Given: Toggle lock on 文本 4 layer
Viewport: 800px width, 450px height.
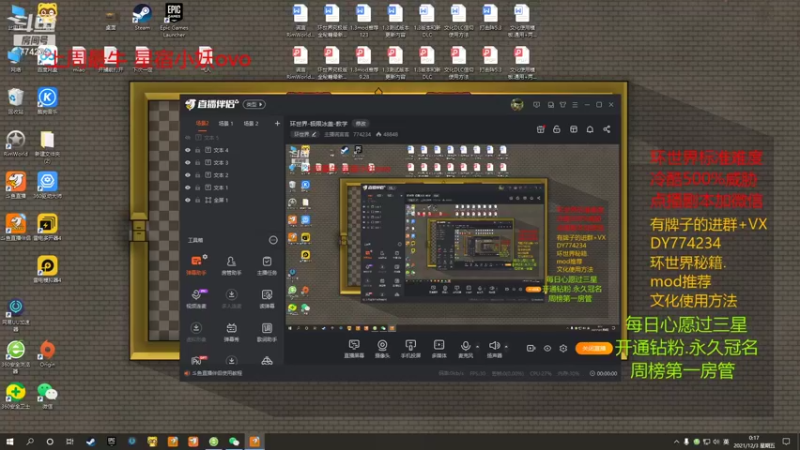Looking at the screenshot, I should click(198, 150).
